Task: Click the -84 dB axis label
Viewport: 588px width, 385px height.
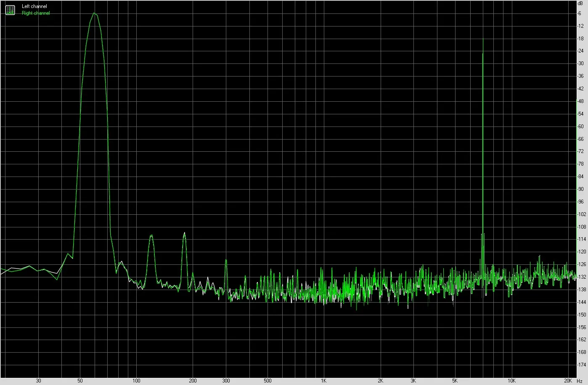Action: [x=580, y=177]
